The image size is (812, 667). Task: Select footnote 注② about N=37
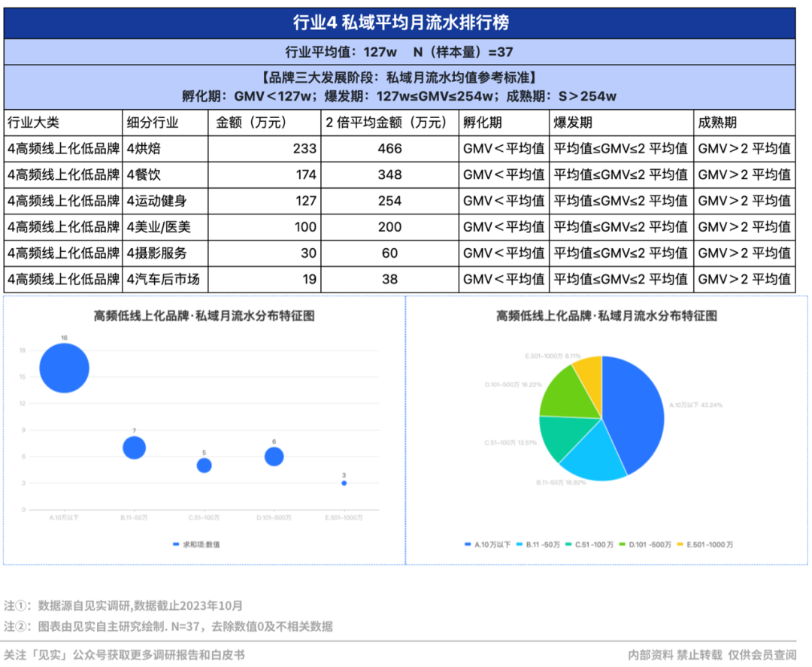pyautogui.click(x=168, y=626)
